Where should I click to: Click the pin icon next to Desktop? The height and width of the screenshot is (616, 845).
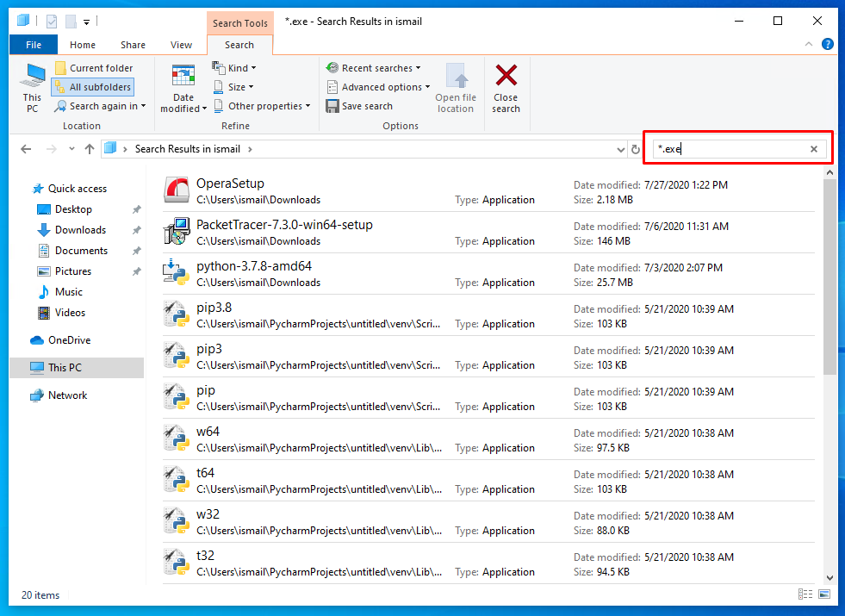137,209
